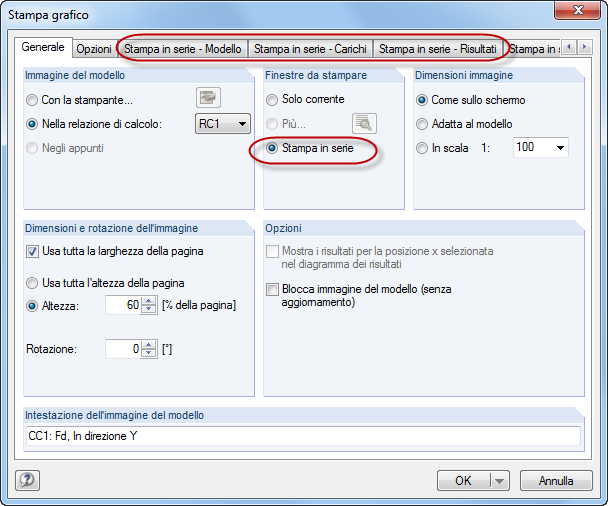
Task: Edit the model image header text field
Action: tap(304, 436)
